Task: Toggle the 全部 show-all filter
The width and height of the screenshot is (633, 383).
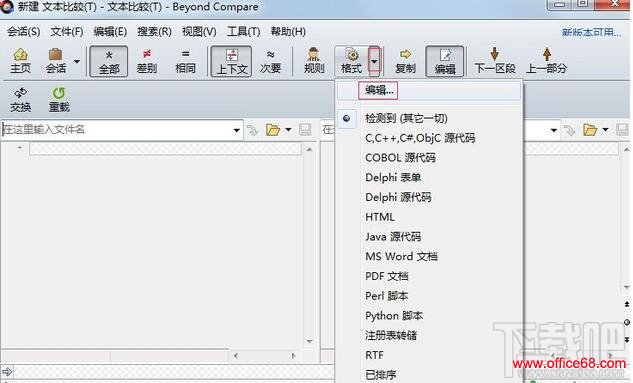Action: point(109,61)
